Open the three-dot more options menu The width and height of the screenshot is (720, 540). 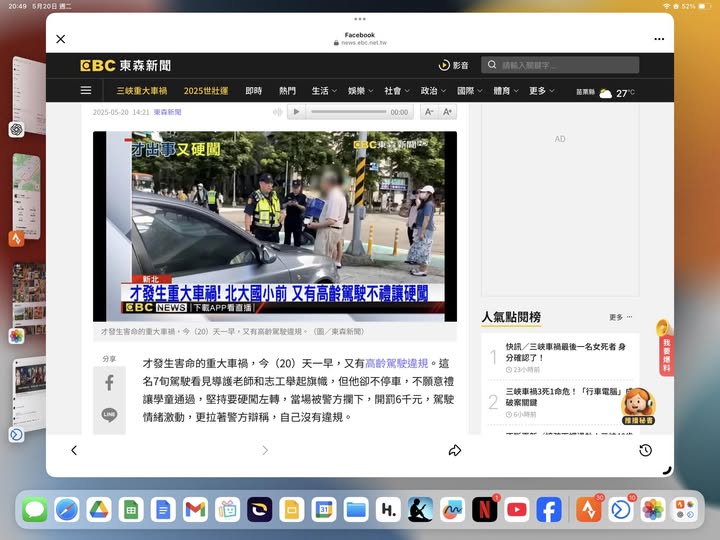pyautogui.click(x=659, y=39)
